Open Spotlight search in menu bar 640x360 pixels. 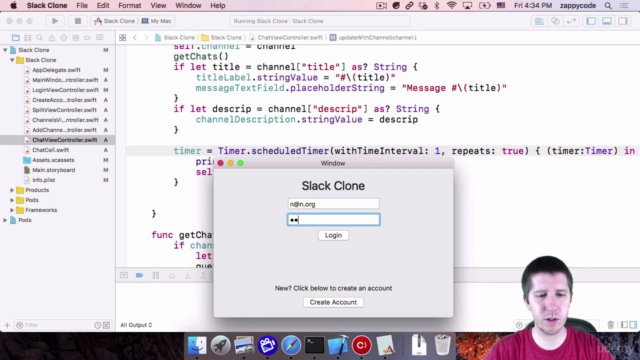click(608, 6)
